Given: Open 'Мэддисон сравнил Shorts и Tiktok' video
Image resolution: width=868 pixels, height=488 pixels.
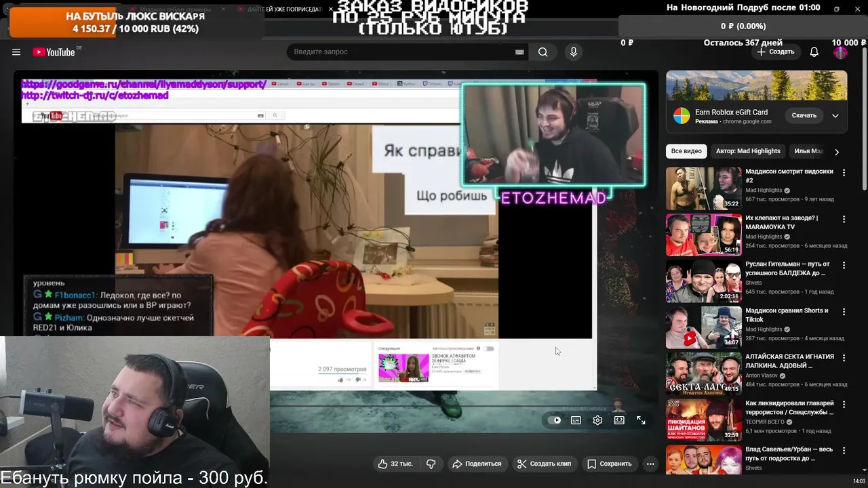Looking at the screenshot, I should pyautogui.click(x=787, y=314).
